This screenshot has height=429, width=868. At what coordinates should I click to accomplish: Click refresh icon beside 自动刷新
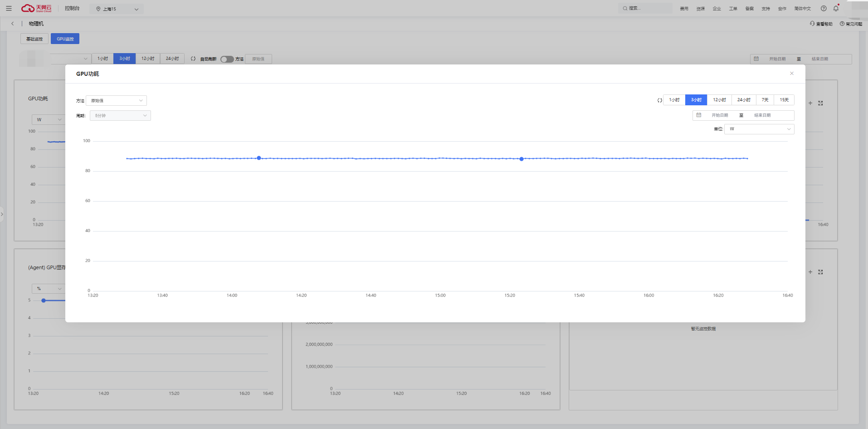tap(193, 59)
